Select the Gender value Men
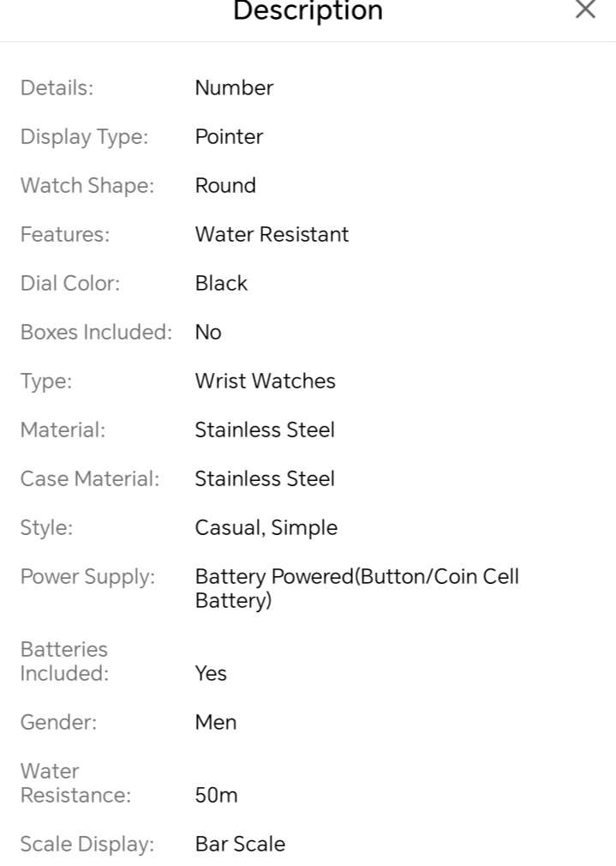Image resolution: width=616 pixels, height=866 pixels. tap(216, 722)
